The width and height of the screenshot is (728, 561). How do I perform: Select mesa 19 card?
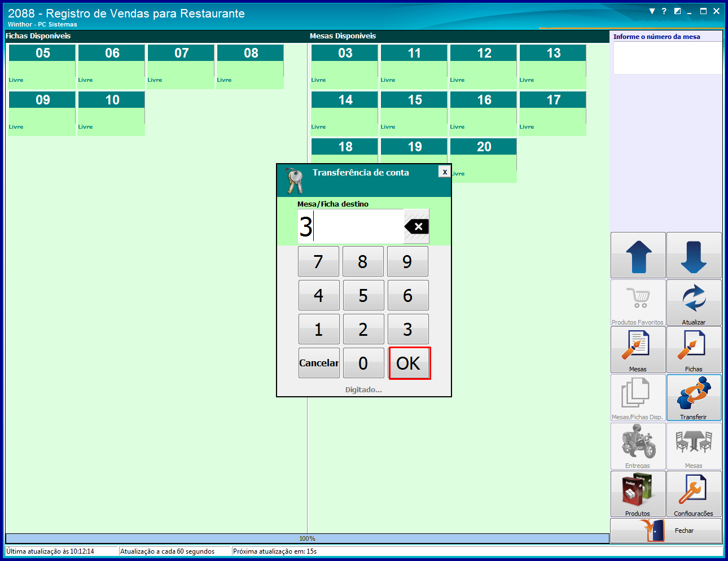click(414, 150)
